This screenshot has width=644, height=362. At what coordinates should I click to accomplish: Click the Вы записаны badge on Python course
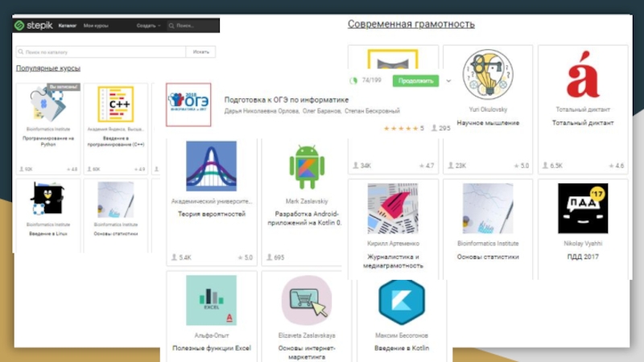64,87
